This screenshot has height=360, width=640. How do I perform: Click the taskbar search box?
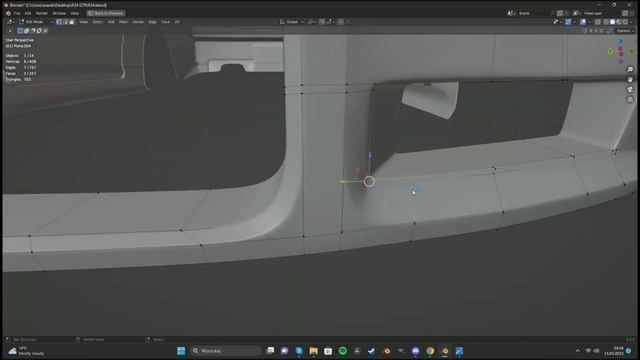point(226,351)
